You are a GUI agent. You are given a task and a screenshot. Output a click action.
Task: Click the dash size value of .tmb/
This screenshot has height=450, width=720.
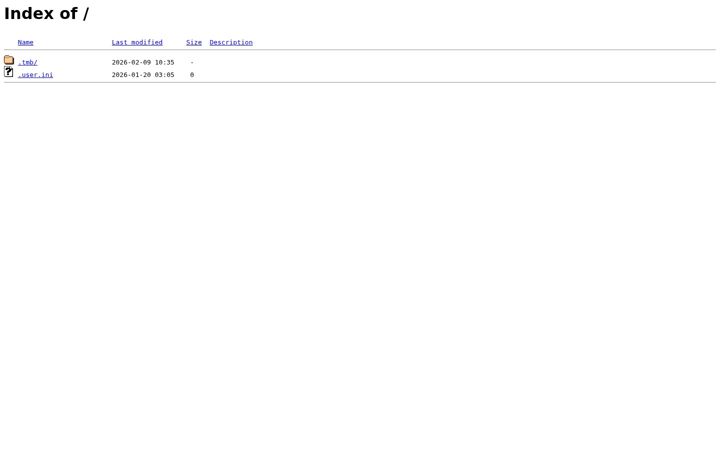pyautogui.click(x=192, y=62)
